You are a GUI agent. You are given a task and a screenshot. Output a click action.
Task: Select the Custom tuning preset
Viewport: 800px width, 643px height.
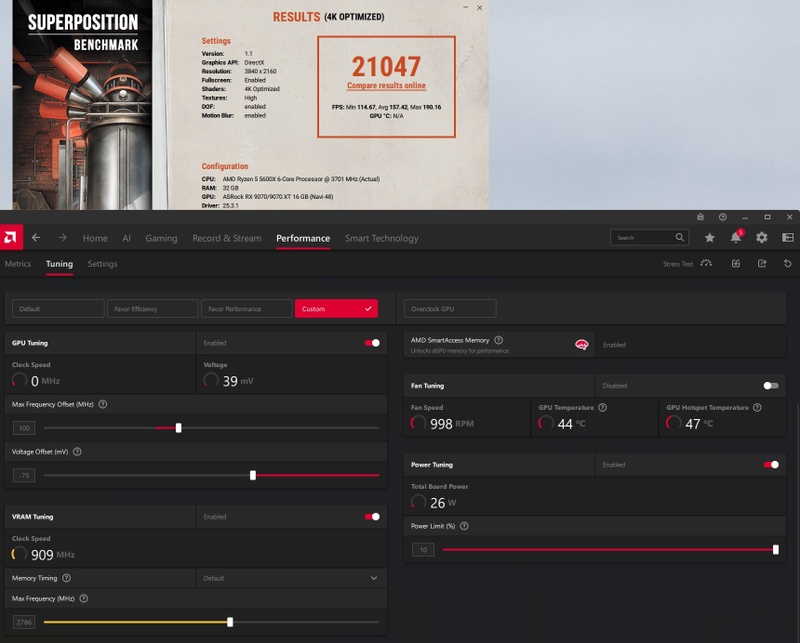click(x=336, y=309)
